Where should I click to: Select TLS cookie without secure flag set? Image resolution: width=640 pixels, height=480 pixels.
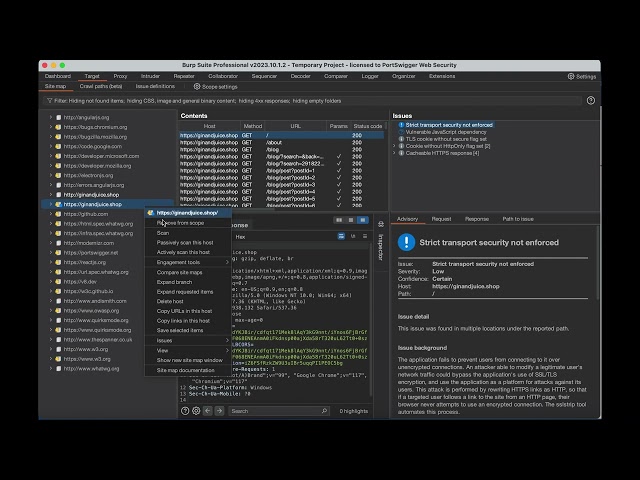coord(446,139)
